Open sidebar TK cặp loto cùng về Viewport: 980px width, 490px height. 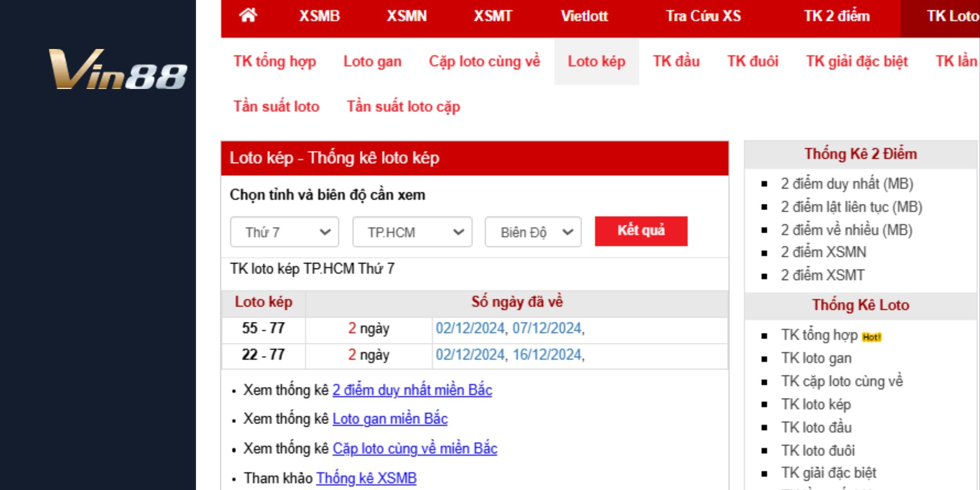(842, 381)
